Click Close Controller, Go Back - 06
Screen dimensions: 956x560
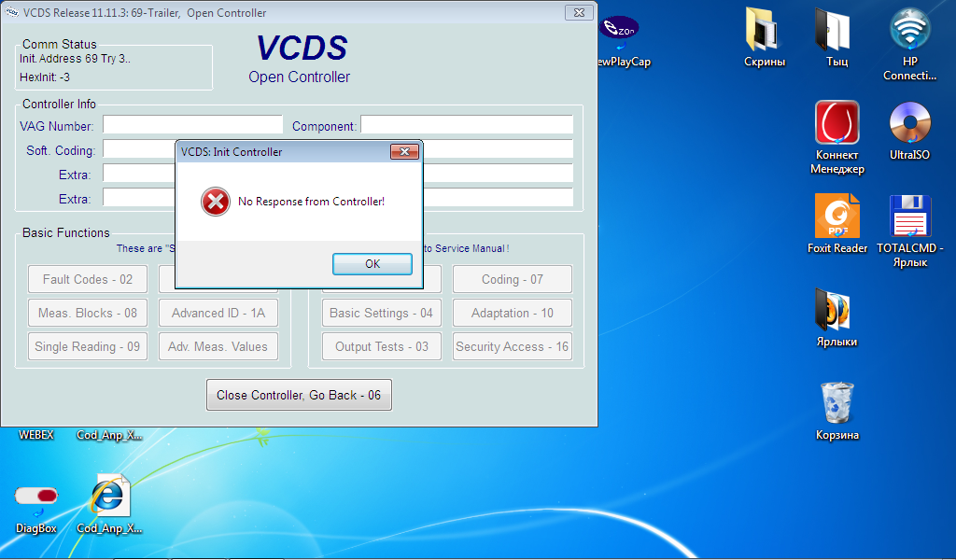299,395
